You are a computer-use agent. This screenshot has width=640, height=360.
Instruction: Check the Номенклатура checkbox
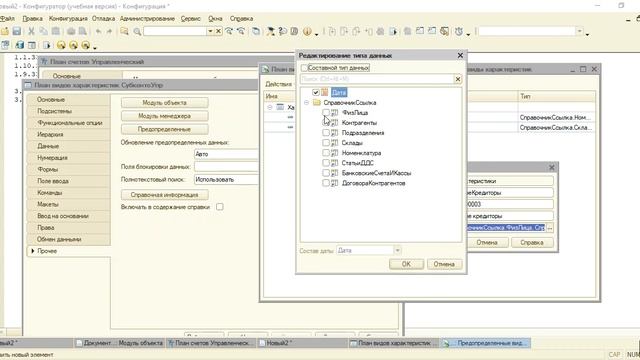(326, 153)
